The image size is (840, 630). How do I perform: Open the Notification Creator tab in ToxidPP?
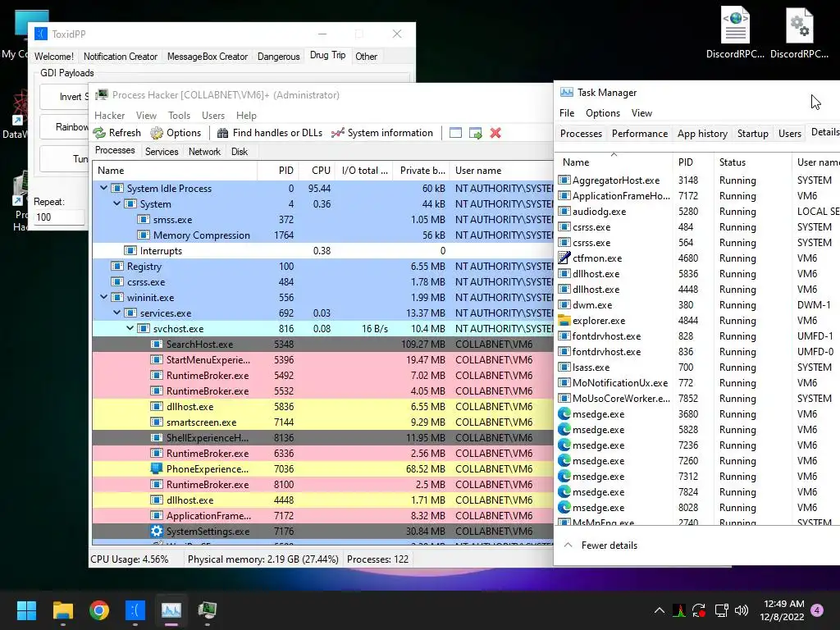coord(121,57)
